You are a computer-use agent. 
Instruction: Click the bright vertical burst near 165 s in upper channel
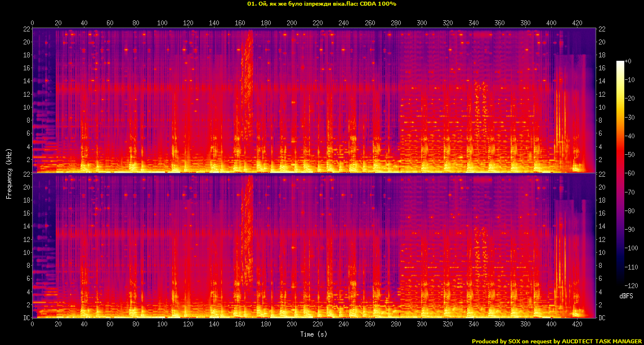(247, 84)
